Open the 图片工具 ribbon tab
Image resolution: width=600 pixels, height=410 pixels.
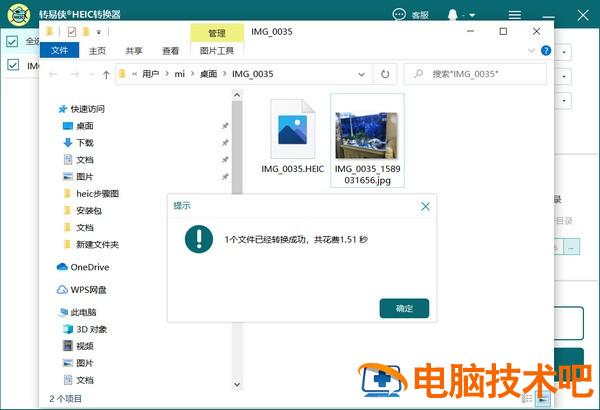pos(217,51)
